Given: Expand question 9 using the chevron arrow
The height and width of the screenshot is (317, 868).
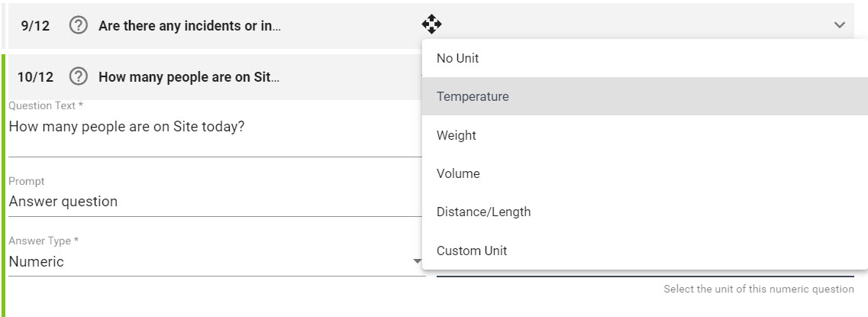Looking at the screenshot, I should (840, 25).
